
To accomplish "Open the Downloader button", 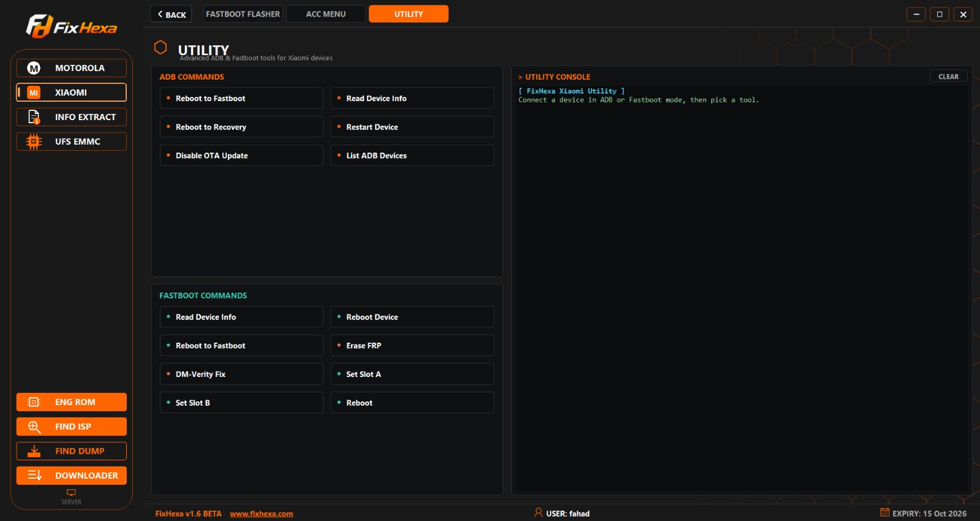I will pyautogui.click(x=71, y=476).
